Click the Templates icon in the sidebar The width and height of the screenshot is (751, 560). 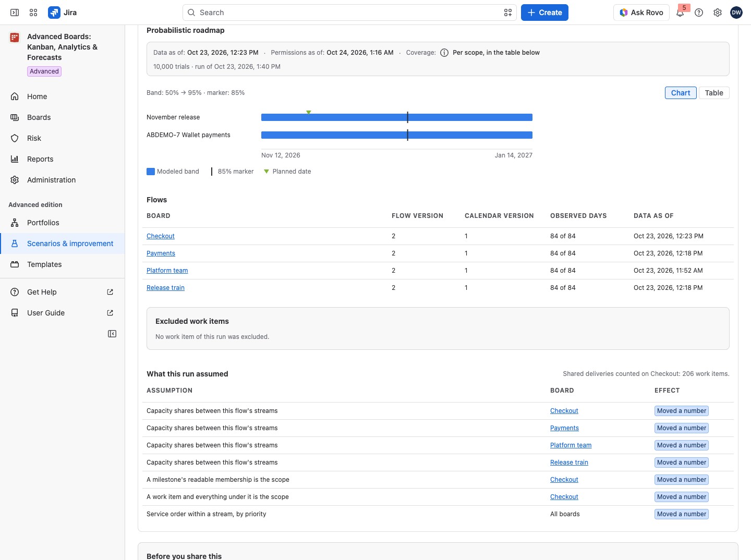coord(15,264)
